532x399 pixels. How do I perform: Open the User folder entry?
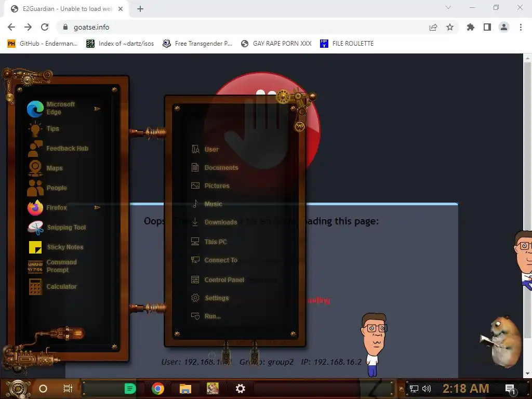tap(205, 149)
